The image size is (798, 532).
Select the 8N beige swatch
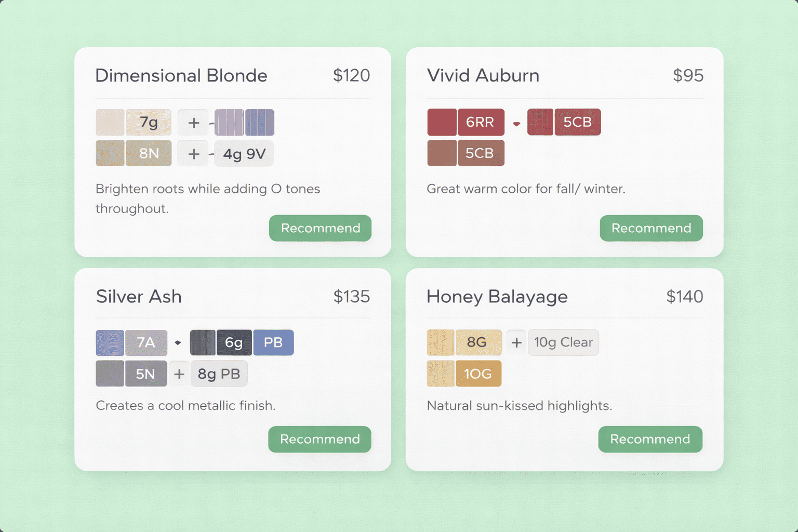(148, 153)
